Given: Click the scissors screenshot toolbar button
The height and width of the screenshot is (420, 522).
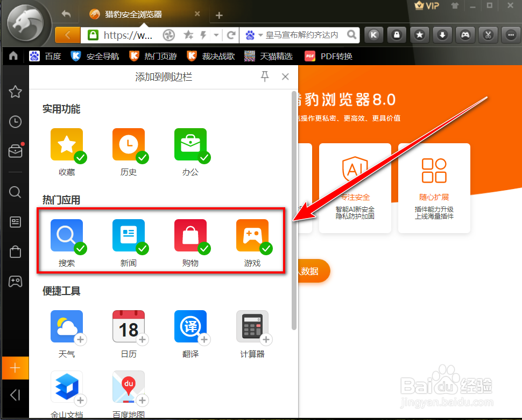Looking at the screenshot, I should click(x=488, y=34).
